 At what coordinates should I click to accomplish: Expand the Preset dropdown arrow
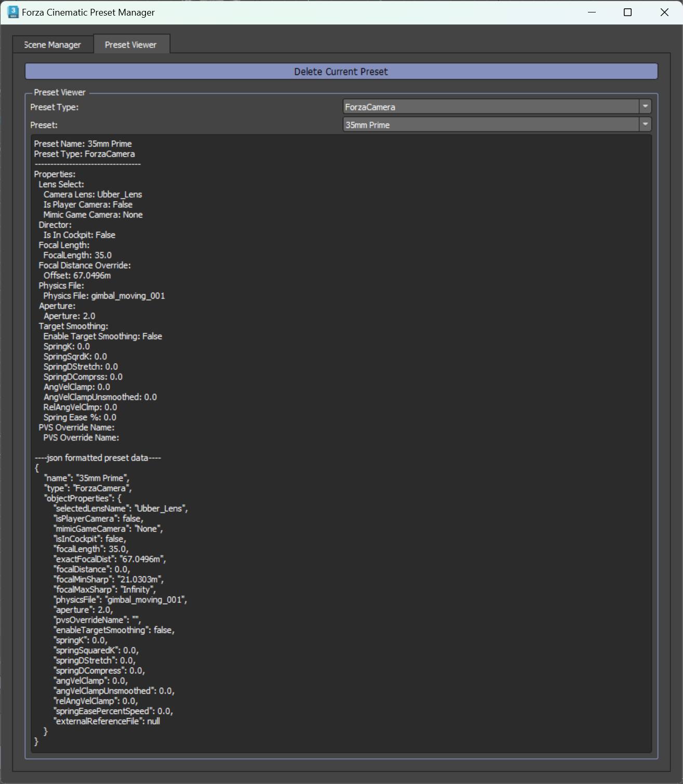645,125
